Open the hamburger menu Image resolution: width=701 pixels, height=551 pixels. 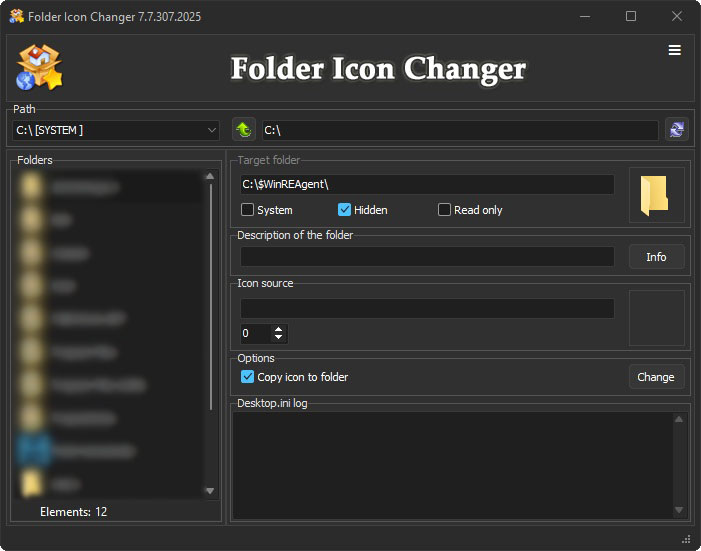pyautogui.click(x=675, y=50)
